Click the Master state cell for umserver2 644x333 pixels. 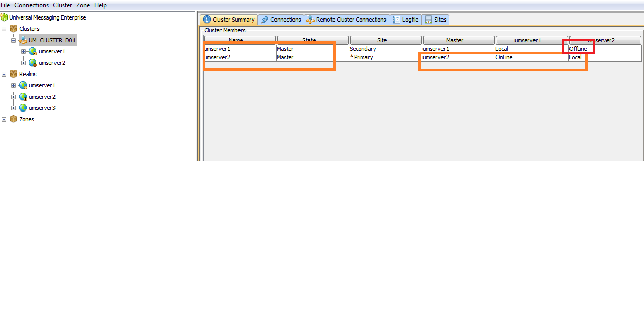click(x=312, y=57)
